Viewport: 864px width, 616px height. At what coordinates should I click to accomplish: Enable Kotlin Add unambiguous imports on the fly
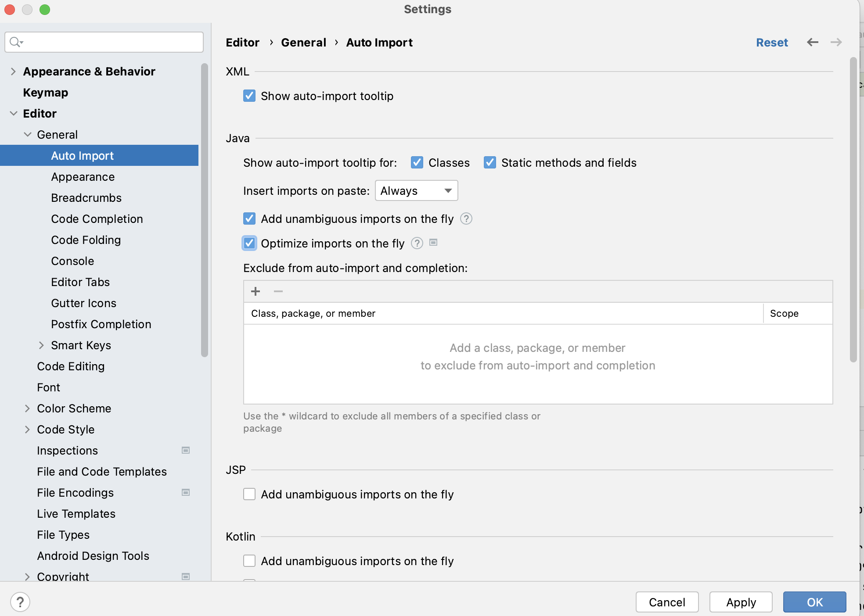[249, 561]
